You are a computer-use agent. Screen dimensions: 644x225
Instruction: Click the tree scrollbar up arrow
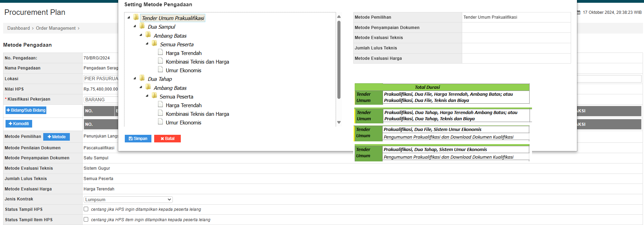[x=339, y=17]
